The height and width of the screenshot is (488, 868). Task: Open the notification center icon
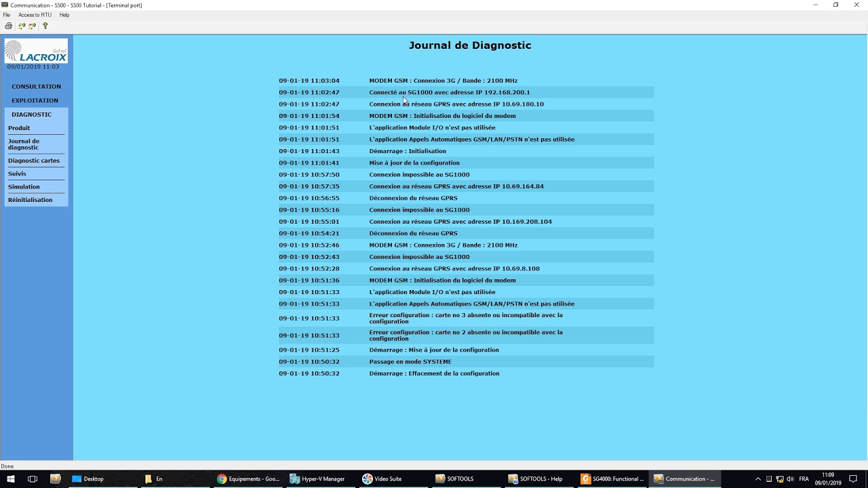tap(854, 479)
